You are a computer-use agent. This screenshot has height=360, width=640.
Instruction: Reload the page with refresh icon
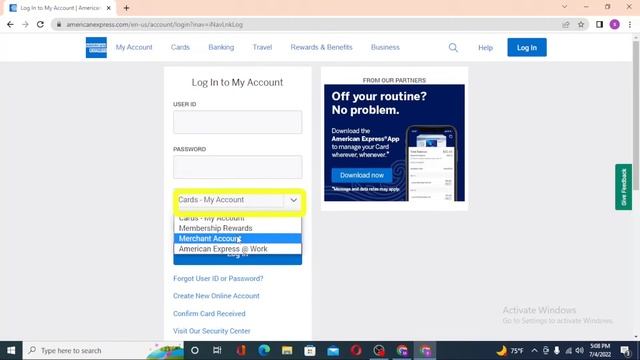pos(40,24)
